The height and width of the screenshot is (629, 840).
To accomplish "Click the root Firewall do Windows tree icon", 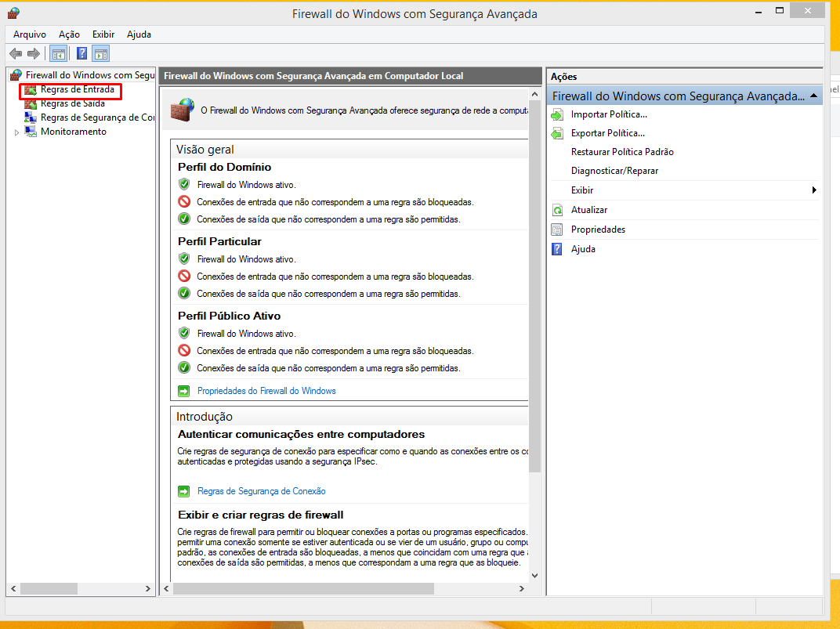I will coord(16,75).
